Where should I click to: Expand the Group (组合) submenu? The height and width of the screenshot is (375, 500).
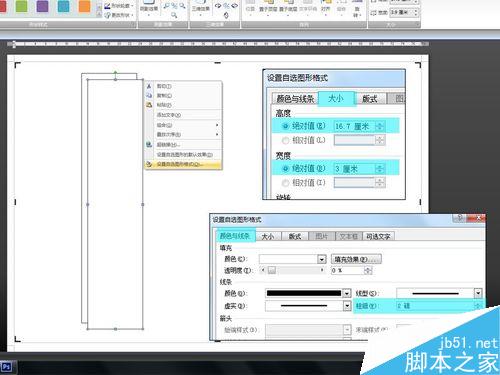[184, 125]
